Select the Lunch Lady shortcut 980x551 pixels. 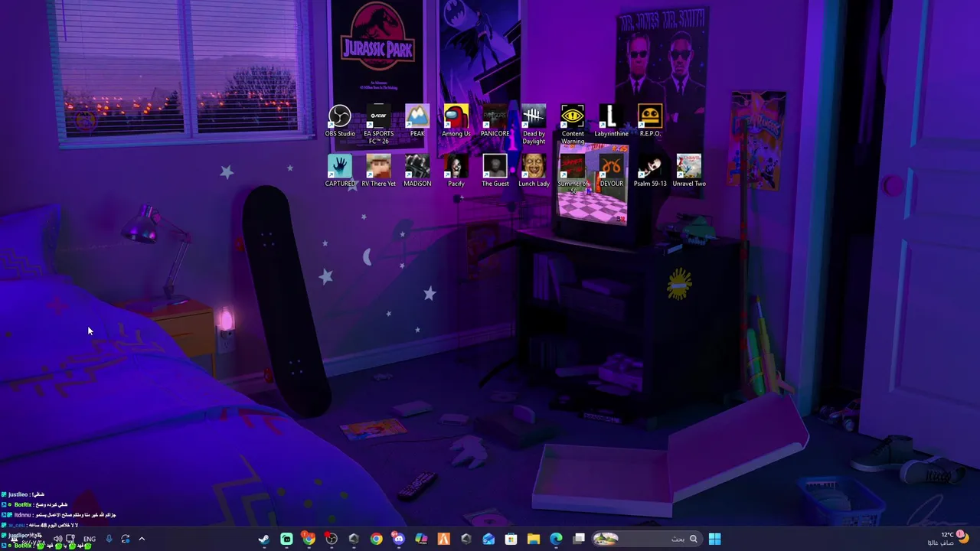[x=534, y=171]
